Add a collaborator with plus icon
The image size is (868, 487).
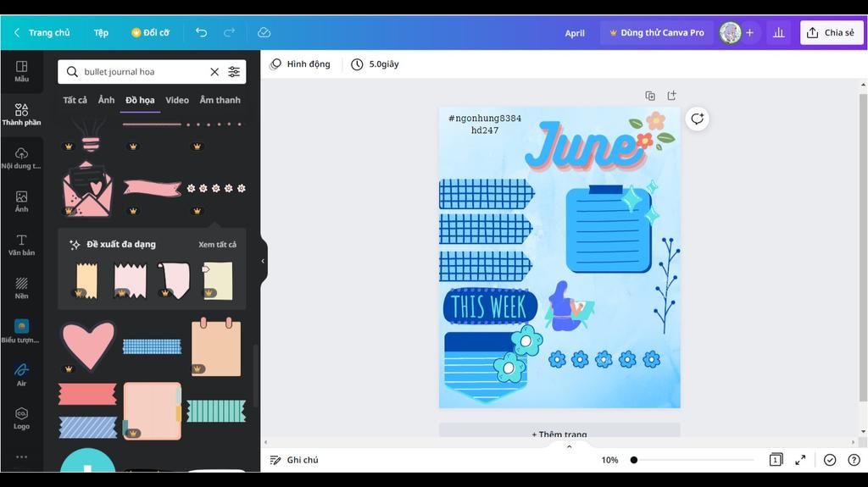click(749, 33)
